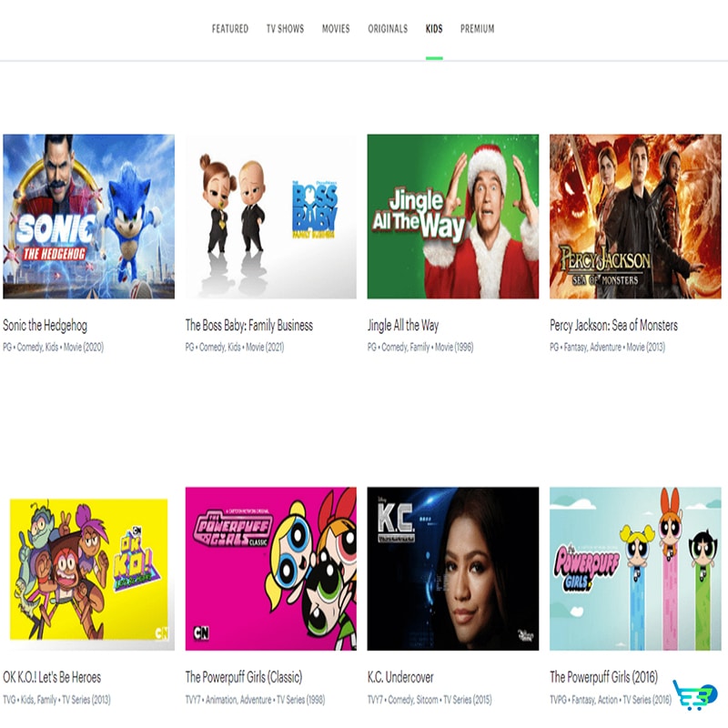
Task: Open the Premium tab
Action: [x=477, y=29]
